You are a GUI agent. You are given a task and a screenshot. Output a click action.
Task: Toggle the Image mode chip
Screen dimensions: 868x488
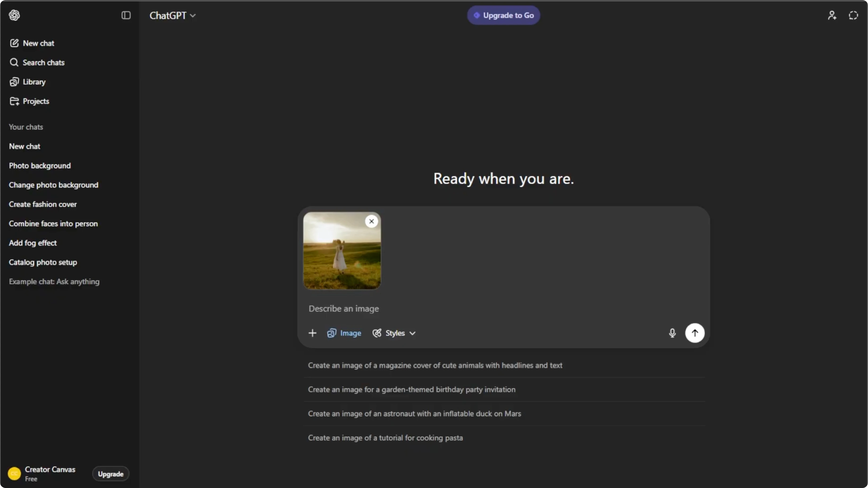[x=344, y=333]
